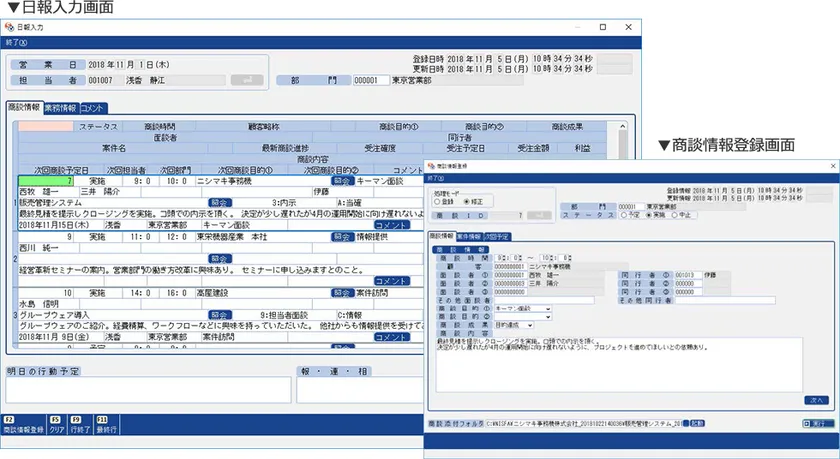
Task: Click the ニシマキ事務機 customer cell in grid
Action: click(x=262, y=181)
